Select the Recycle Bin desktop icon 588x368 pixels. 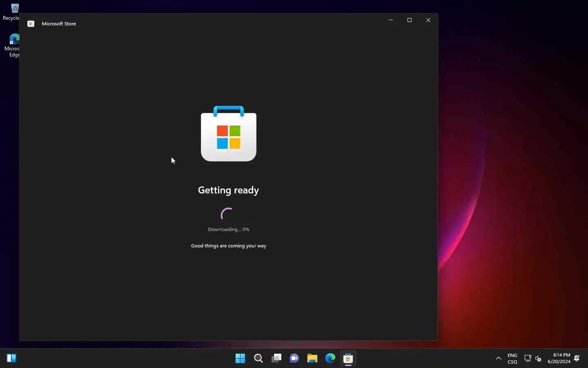tap(11, 12)
